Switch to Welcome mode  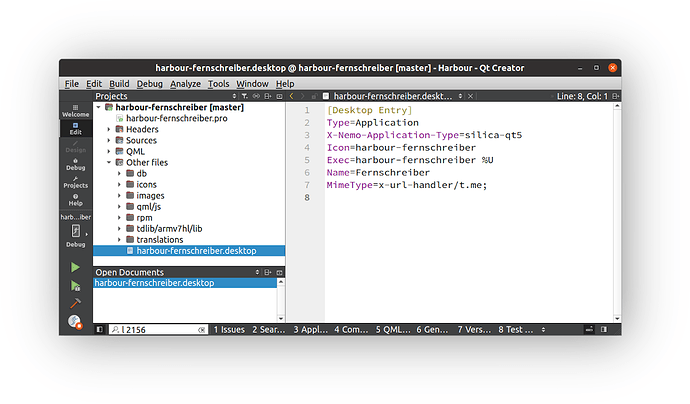[75, 110]
